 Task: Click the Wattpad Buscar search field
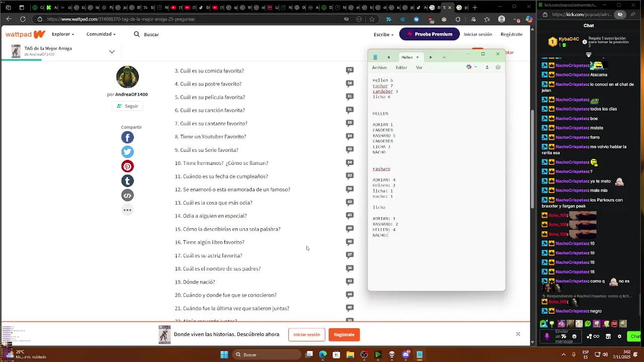click(151, 35)
